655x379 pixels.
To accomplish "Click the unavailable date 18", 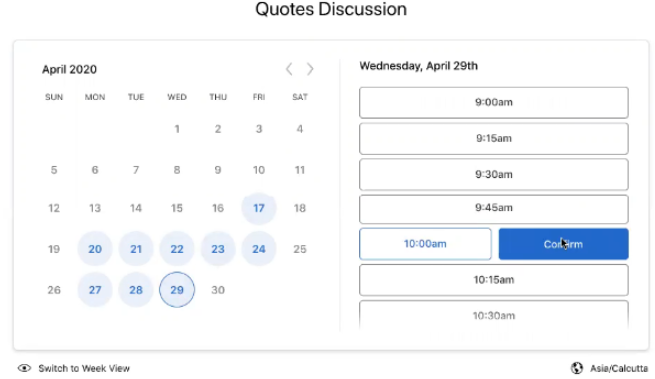I will (300, 208).
